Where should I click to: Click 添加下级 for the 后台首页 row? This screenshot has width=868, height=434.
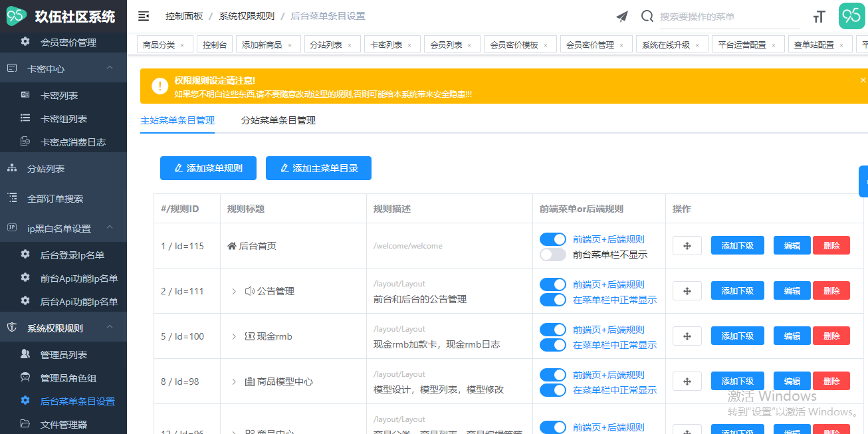(738, 245)
